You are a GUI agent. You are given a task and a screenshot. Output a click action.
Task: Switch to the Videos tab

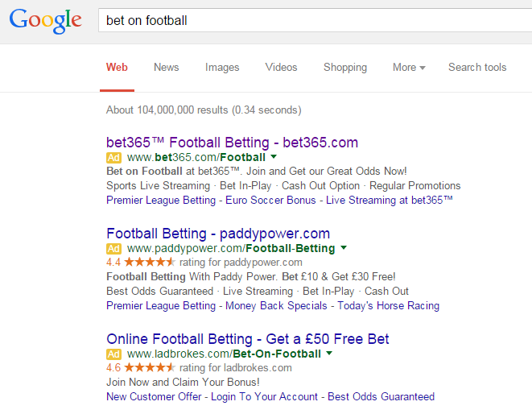281,67
